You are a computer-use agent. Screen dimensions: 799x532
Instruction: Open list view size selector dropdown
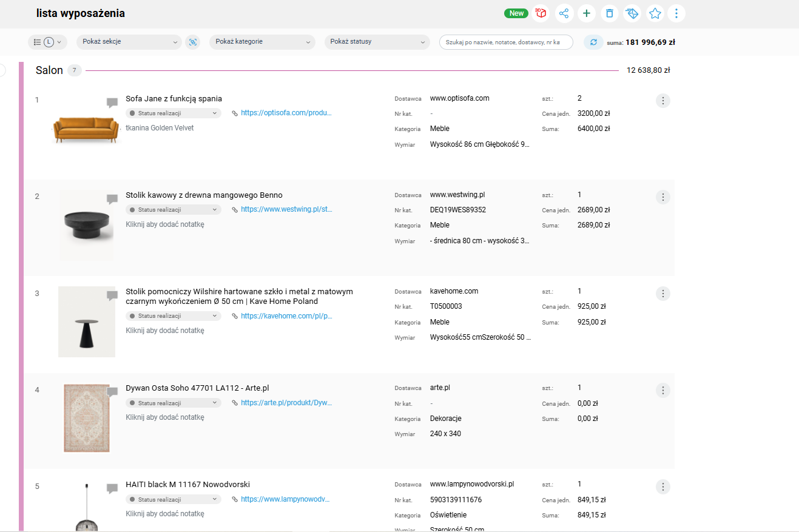coord(47,42)
